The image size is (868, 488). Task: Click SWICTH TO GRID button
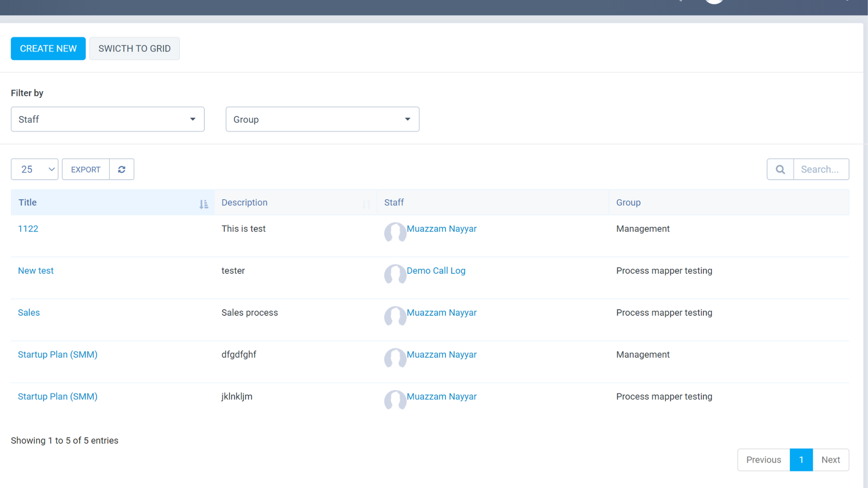(134, 48)
